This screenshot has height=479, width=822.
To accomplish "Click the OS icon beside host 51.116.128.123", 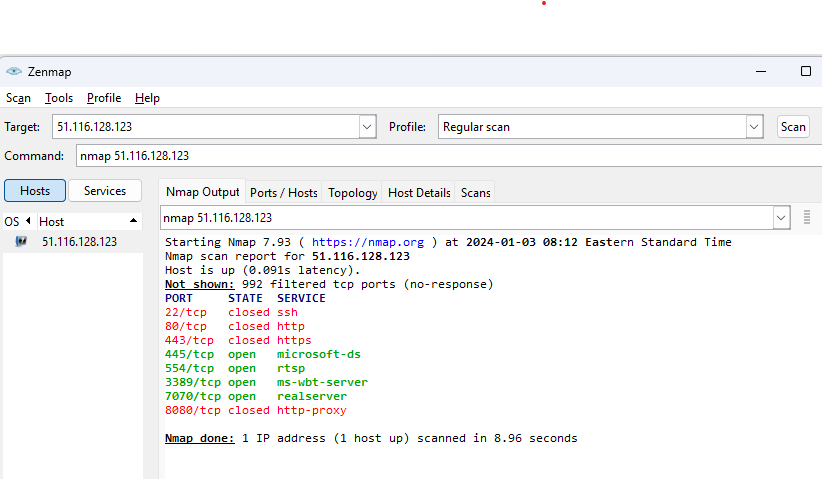I will click(x=21, y=241).
